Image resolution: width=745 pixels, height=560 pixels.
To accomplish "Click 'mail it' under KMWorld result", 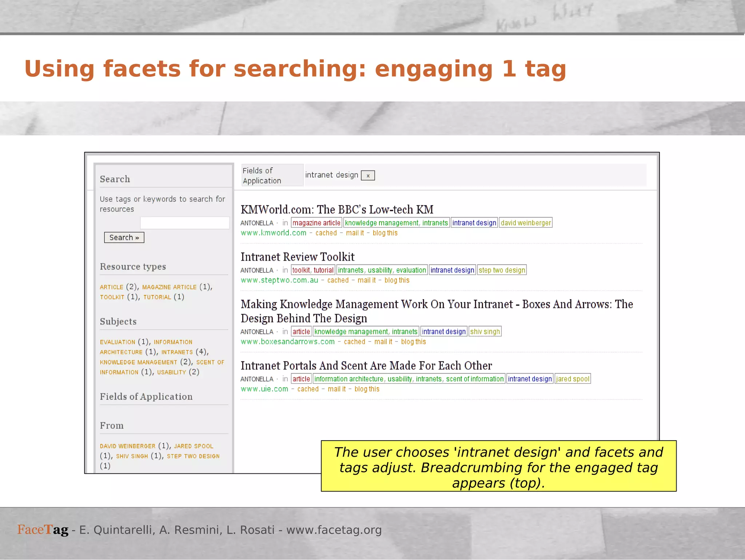I will 355,233.
